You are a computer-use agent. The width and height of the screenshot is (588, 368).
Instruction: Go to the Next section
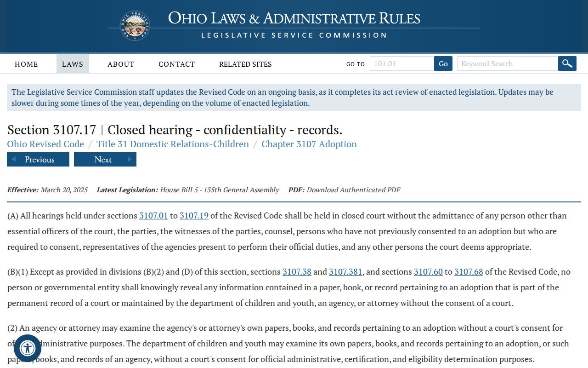click(105, 160)
